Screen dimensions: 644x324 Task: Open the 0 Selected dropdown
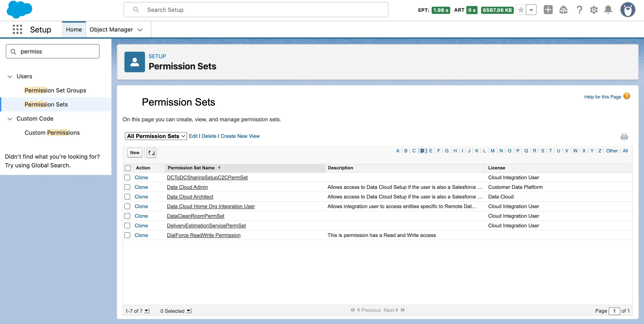pos(189,311)
